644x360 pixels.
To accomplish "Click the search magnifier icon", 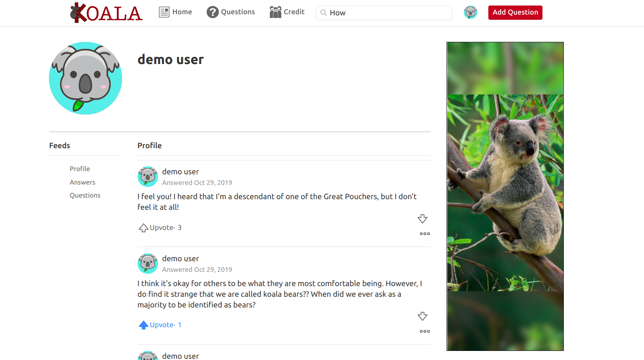I will tap(324, 13).
